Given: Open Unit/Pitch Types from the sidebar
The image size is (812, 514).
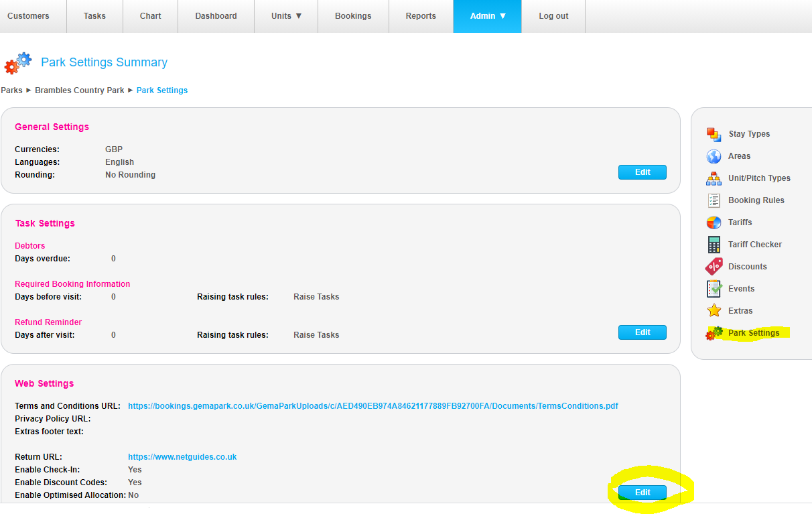Looking at the screenshot, I should [712, 178].
